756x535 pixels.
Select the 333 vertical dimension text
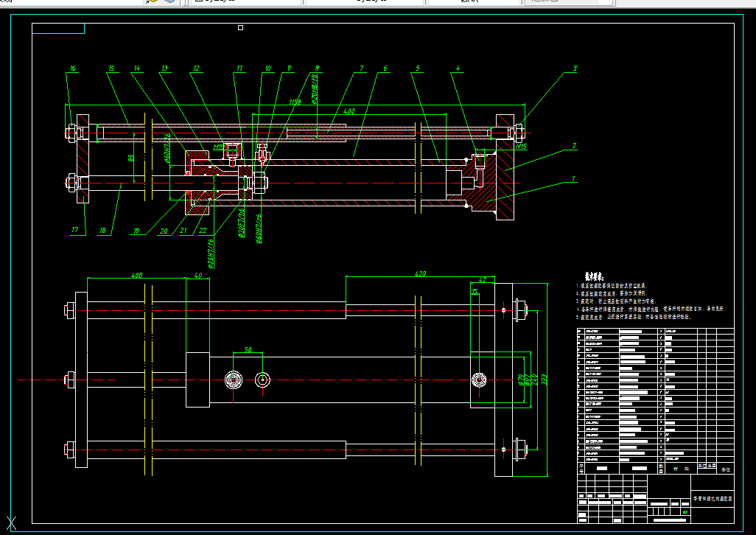coord(545,380)
